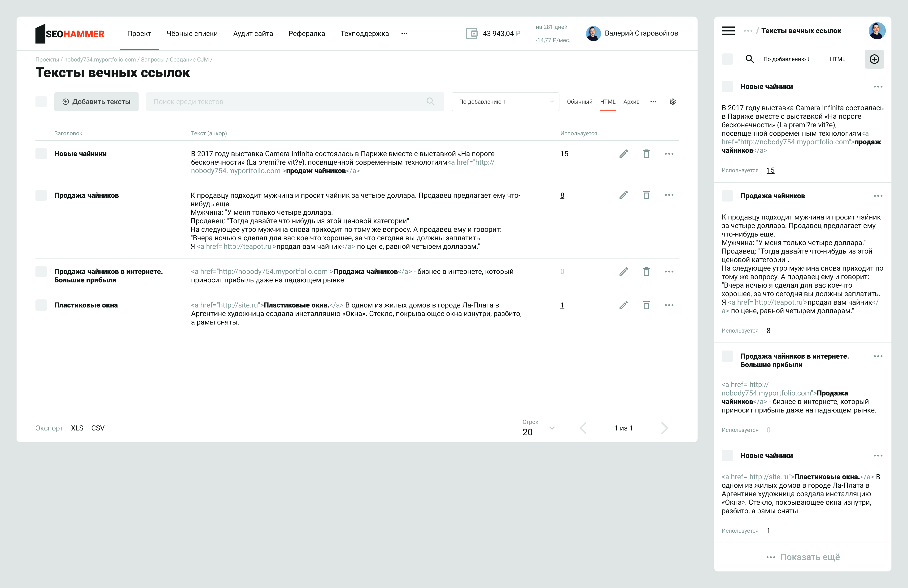Open hamburger menu in mobile panel
The image size is (908, 588).
[x=728, y=31]
